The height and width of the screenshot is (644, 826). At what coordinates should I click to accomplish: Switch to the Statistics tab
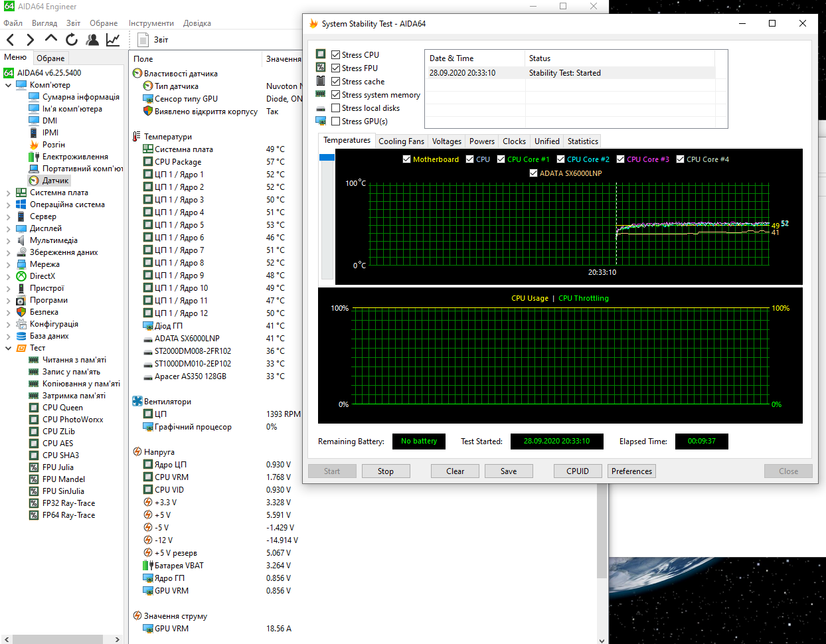click(583, 141)
